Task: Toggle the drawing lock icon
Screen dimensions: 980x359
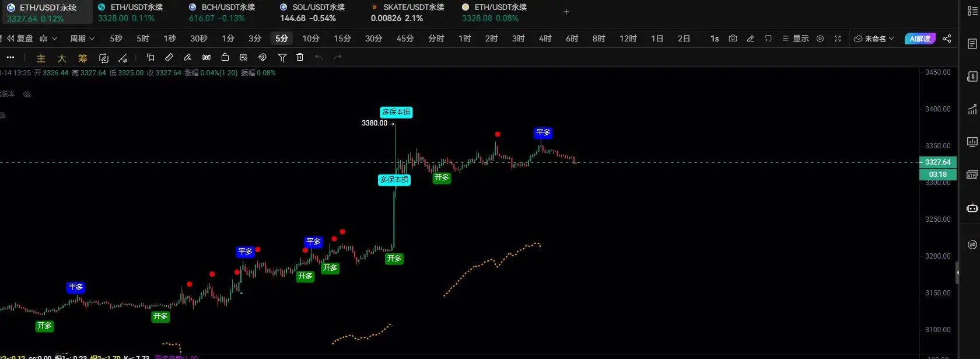Action: (x=225, y=57)
